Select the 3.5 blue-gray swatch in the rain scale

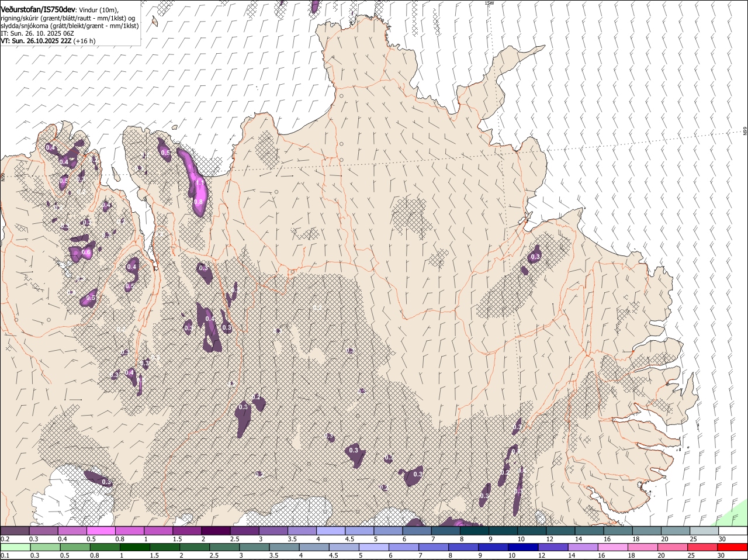click(x=283, y=547)
